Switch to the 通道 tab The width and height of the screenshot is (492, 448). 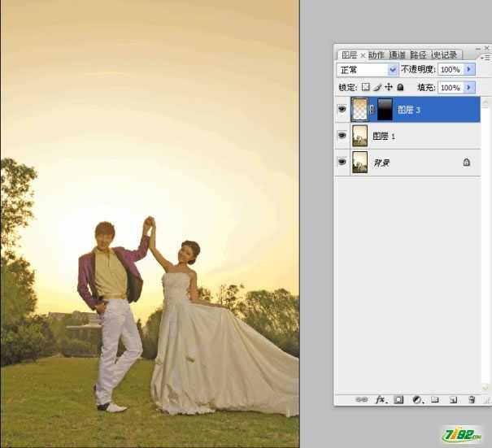(397, 55)
